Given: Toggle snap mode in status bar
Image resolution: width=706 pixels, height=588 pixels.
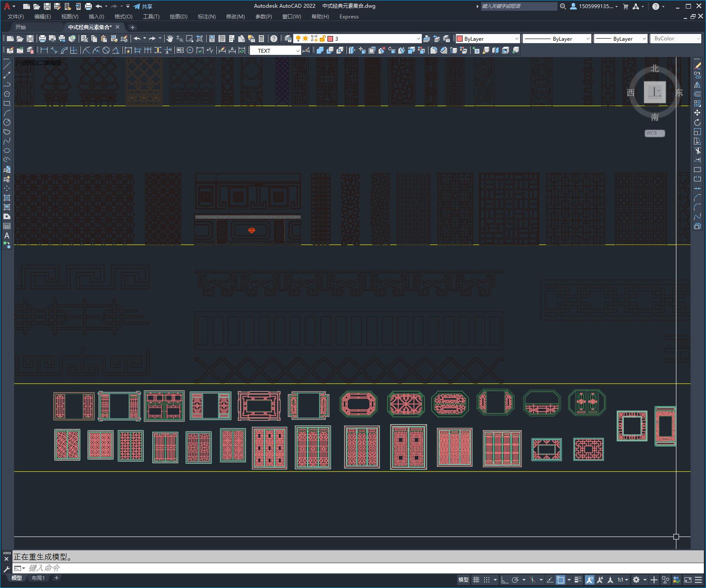Looking at the screenshot, I should tap(487, 580).
